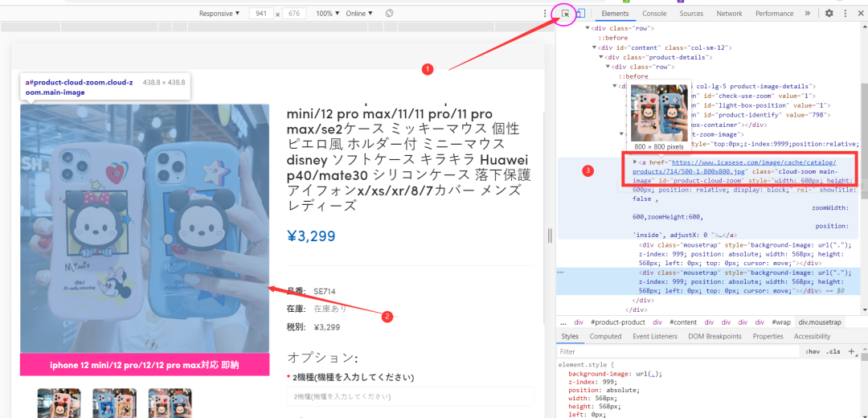Switch to the Console tab

tap(653, 14)
